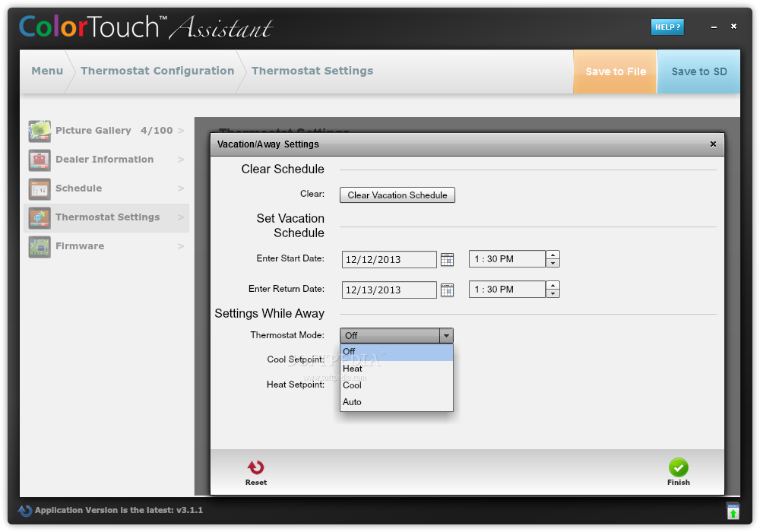Click the Start Date field 12/12/2013
The height and width of the screenshot is (532, 760).
388,260
